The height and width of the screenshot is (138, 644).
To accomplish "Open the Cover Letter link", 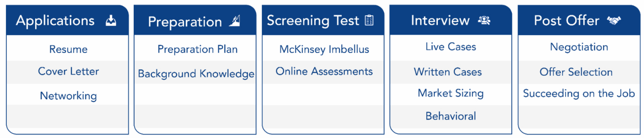I will coord(68,71).
